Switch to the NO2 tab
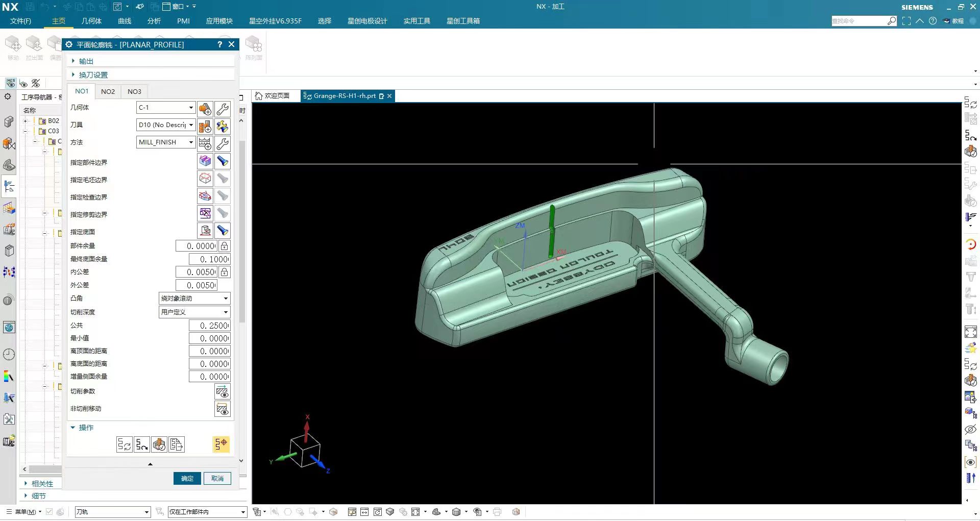The height and width of the screenshot is (521, 980). coord(108,91)
